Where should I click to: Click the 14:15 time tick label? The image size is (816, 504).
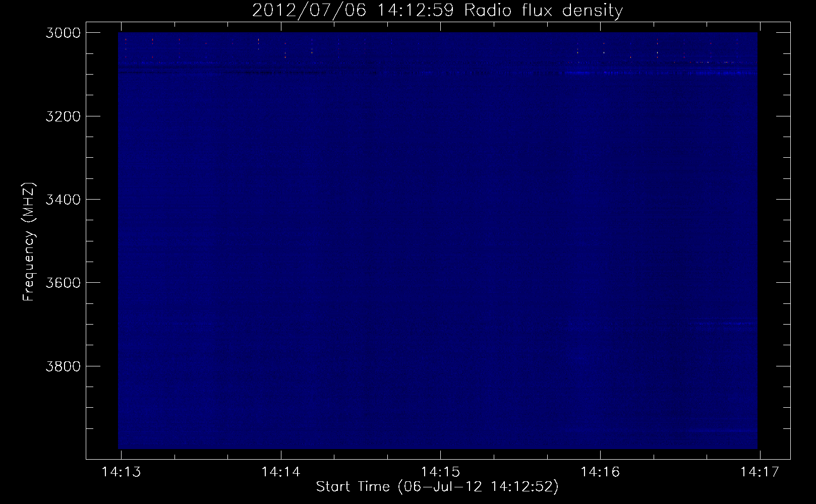(x=441, y=472)
